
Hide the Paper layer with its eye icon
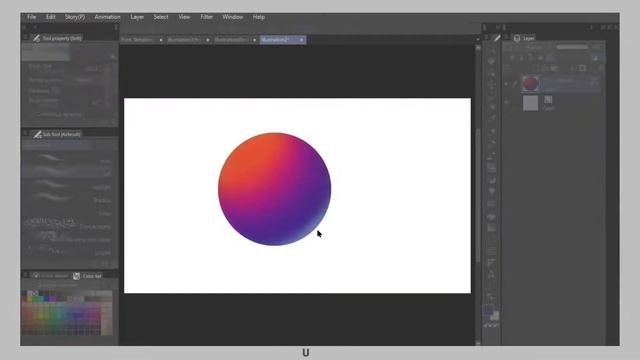click(507, 102)
